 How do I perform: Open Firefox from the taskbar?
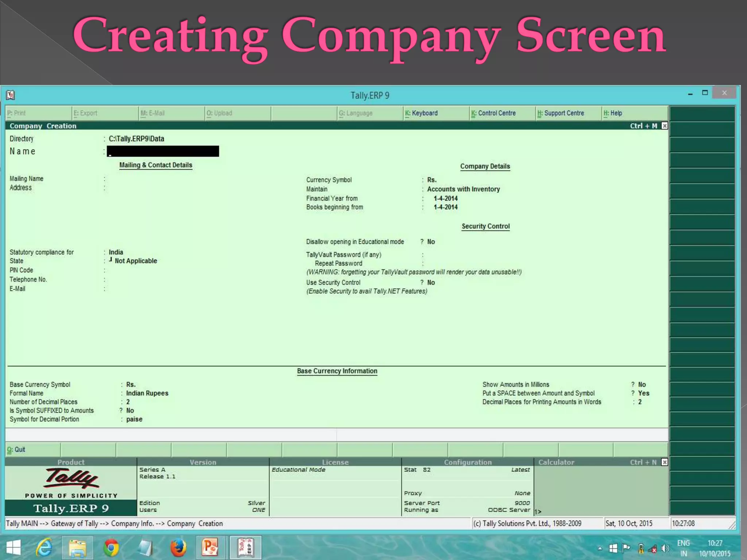pyautogui.click(x=178, y=548)
